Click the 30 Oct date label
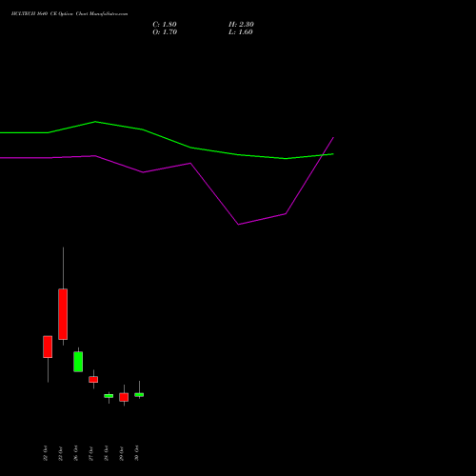The height and width of the screenshot is (476, 476). click(137, 453)
